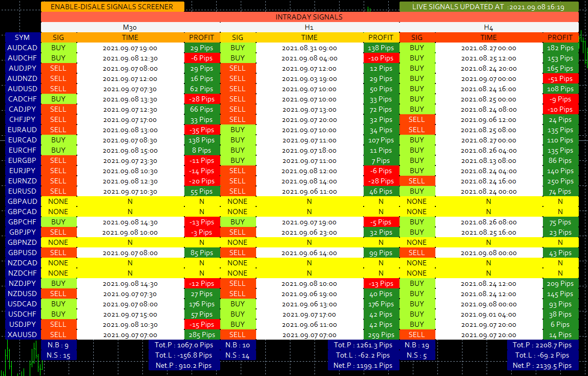The height and width of the screenshot is (376, 588).
Task: Click the N.B : 19 buy counter
Action: pyautogui.click(x=417, y=345)
